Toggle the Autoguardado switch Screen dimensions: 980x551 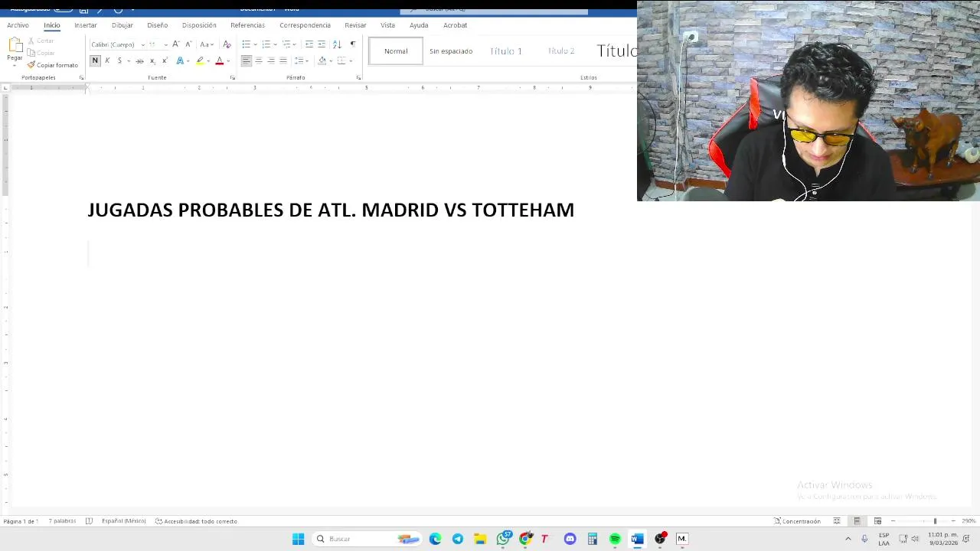[63, 8]
